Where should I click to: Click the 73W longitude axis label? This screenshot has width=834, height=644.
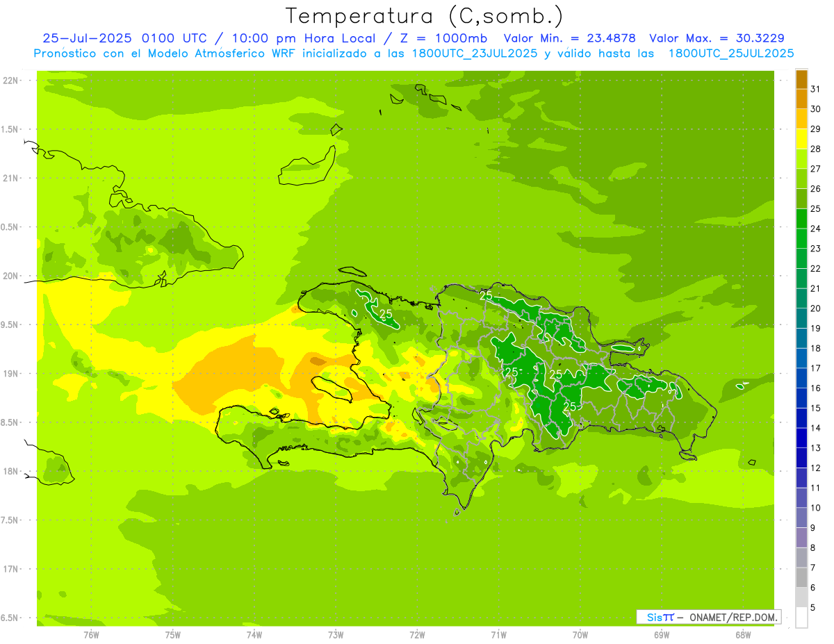(336, 635)
